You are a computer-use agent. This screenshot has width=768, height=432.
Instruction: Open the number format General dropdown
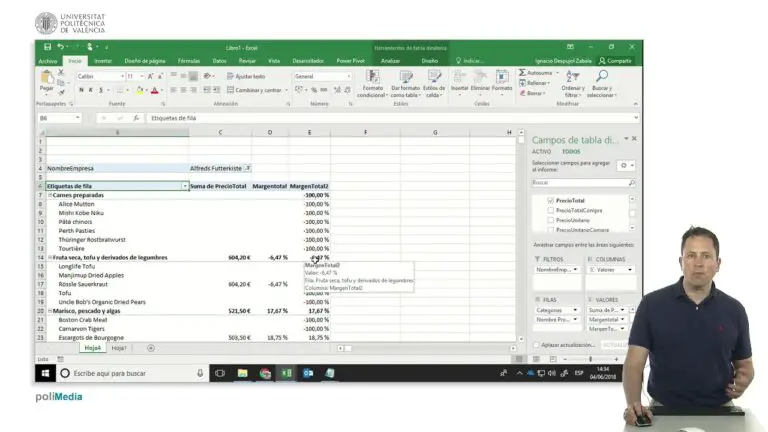(349, 76)
